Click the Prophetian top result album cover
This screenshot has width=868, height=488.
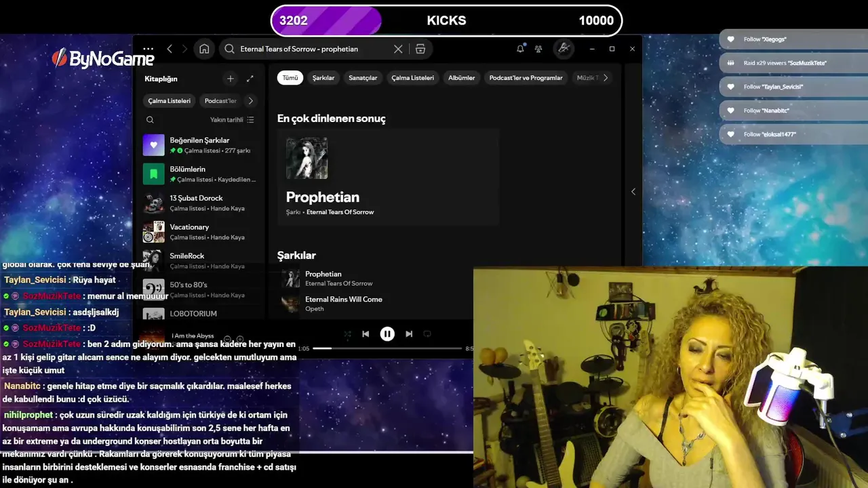click(x=307, y=158)
